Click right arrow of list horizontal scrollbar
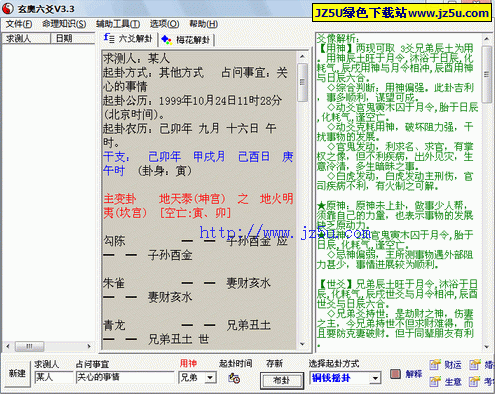Image resolution: width=495 pixels, height=394 pixels. pos(89,346)
